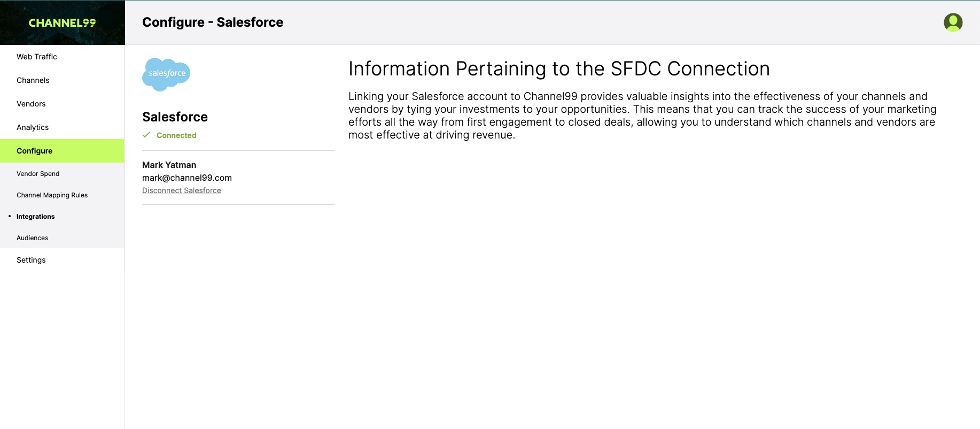Click the mark@channel99.com email text
980x429 pixels.
pyautogui.click(x=187, y=178)
